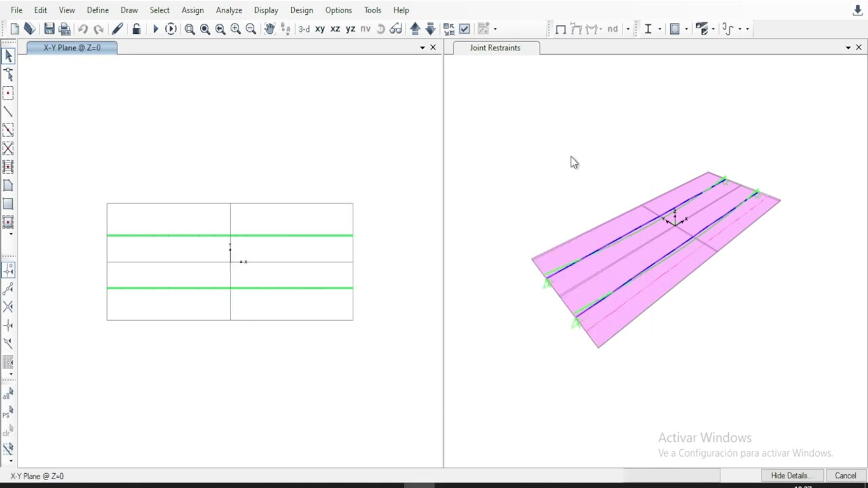The width and height of the screenshot is (868, 488).
Task: Click the select all 'all' icon
Action: coord(8,394)
